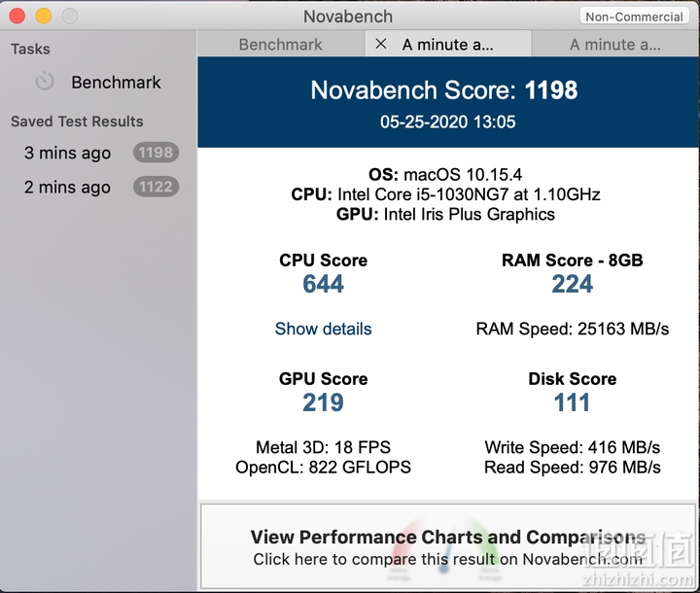Select the active 'A minute a...' result tab
The image size is (700, 593).
pos(448,44)
